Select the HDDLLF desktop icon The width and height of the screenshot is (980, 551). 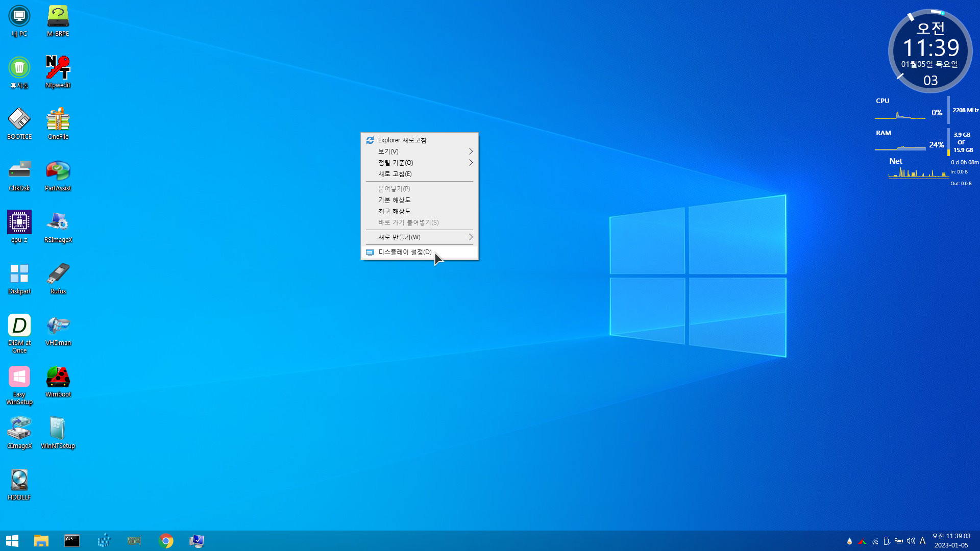click(x=19, y=485)
